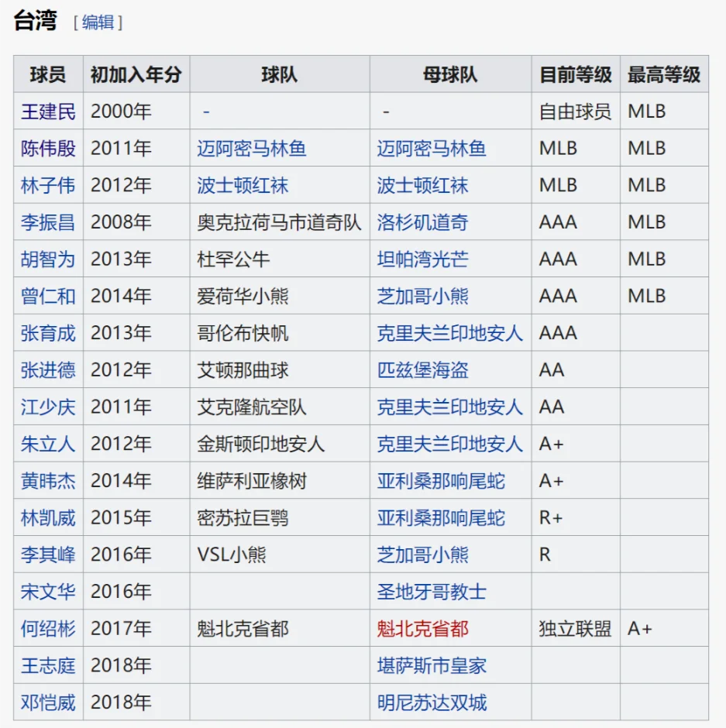Click 克里夫兰印地安人 in the 朱立人 row
726x728 pixels.
pyautogui.click(x=450, y=444)
